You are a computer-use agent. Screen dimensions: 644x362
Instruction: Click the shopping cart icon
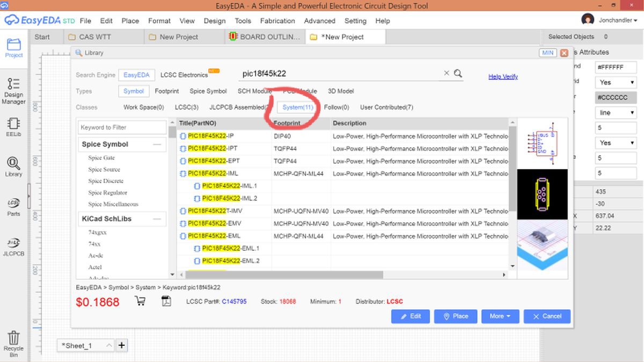click(x=140, y=301)
